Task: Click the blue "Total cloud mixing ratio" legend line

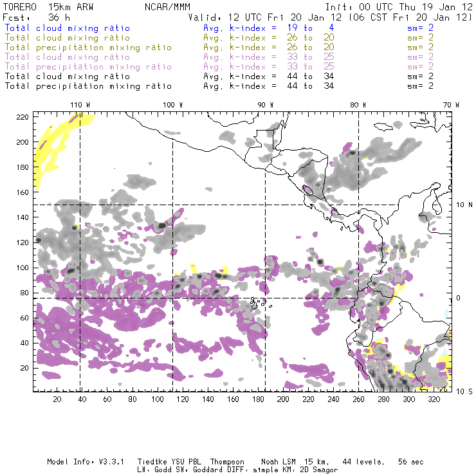Action: [x=68, y=28]
